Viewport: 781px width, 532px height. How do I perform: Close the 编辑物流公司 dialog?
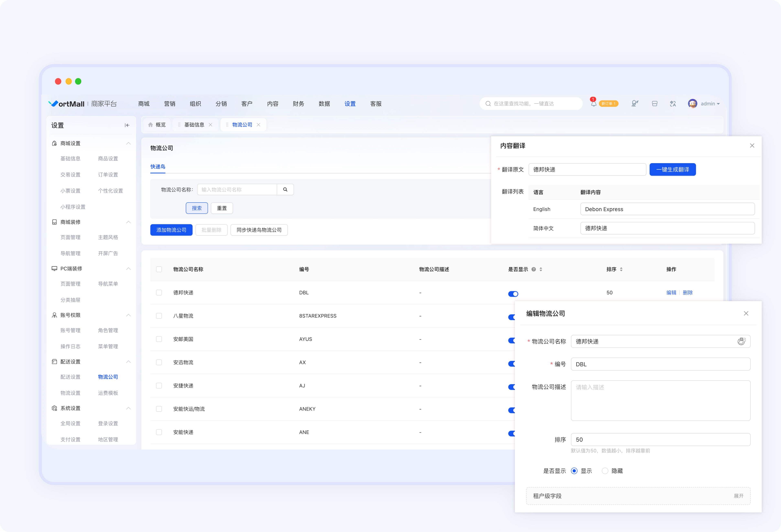coord(746,313)
